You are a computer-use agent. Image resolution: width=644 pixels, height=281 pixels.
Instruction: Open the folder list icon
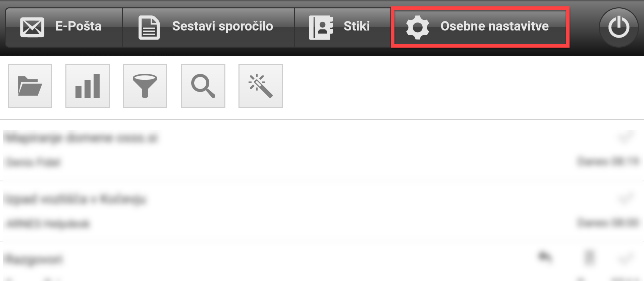tap(30, 86)
